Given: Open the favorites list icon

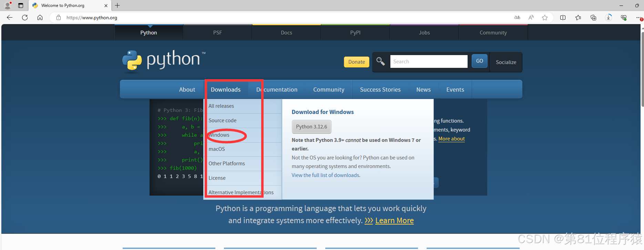Looking at the screenshot, I should coord(578,18).
